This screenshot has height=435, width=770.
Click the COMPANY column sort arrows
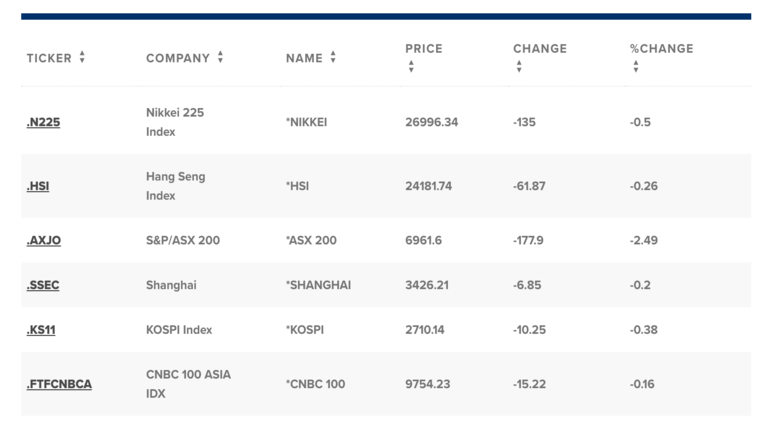(220, 58)
